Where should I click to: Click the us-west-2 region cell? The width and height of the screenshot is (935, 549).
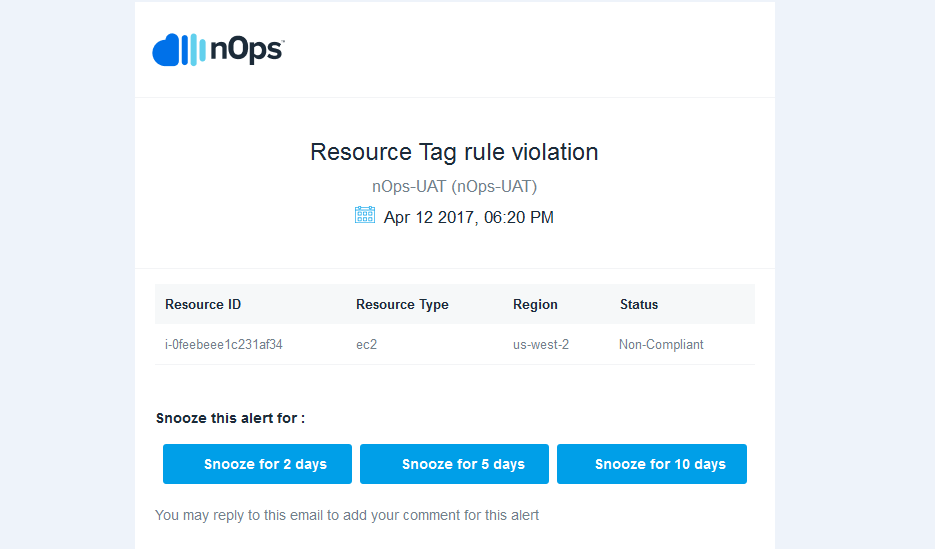click(x=541, y=345)
